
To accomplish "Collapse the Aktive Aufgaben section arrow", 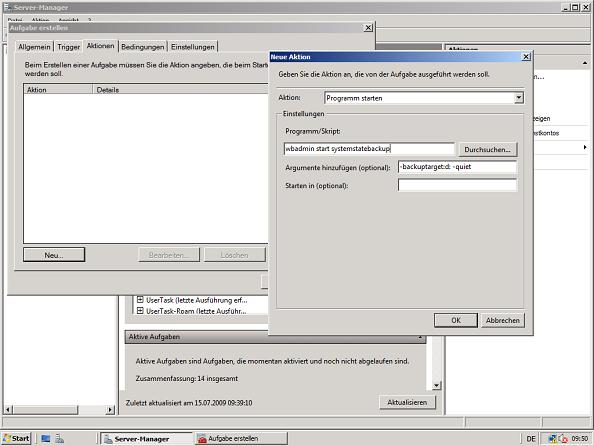I will click(420, 337).
